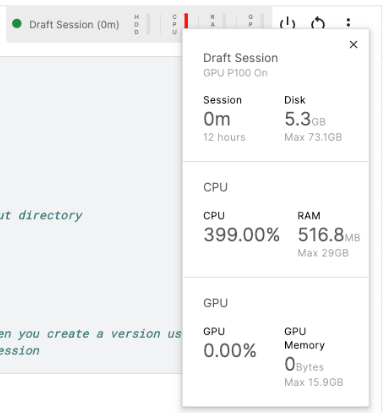Click the green session status dot
383x413 pixels.
point(17,24)
